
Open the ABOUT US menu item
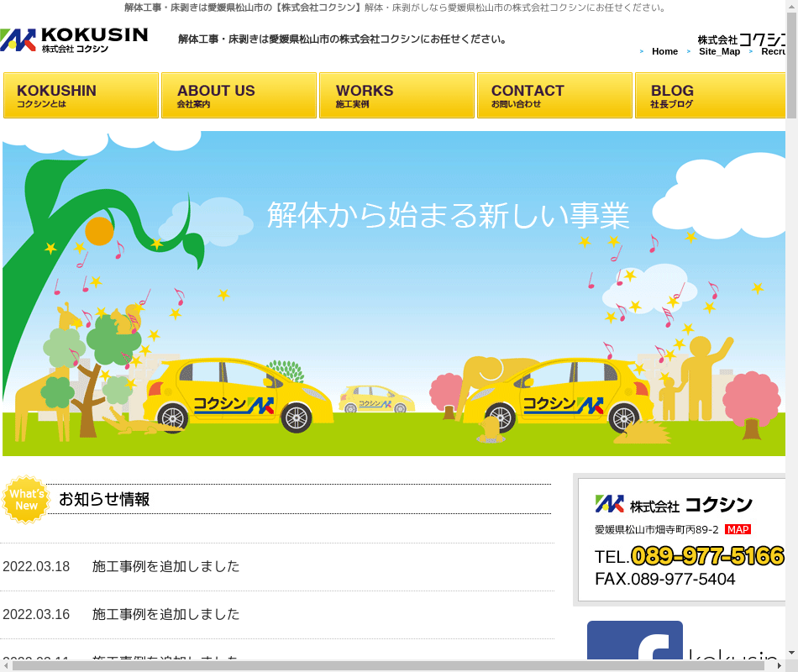coord(239,96)
